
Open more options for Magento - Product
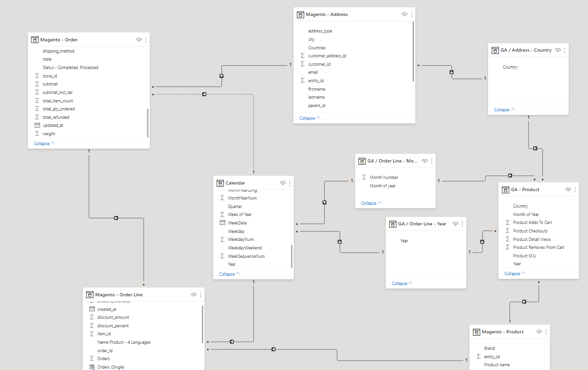546,332
